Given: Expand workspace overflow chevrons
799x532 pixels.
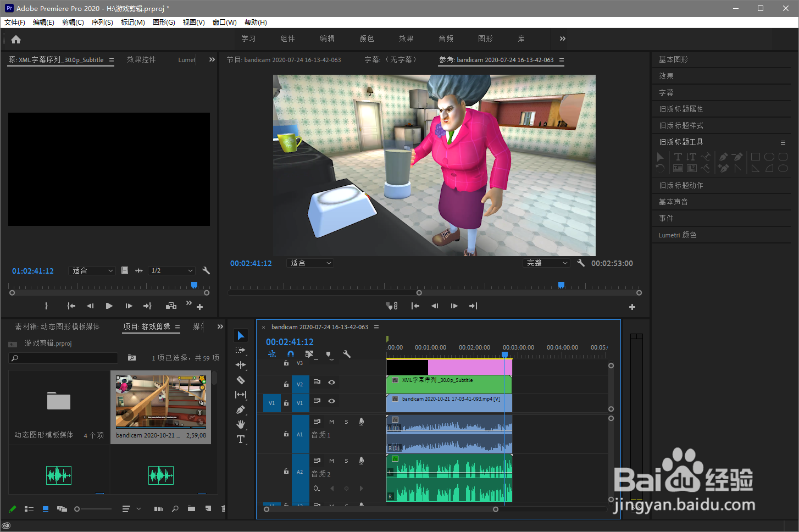Looking at the screenshot, I should pos(562,38).
